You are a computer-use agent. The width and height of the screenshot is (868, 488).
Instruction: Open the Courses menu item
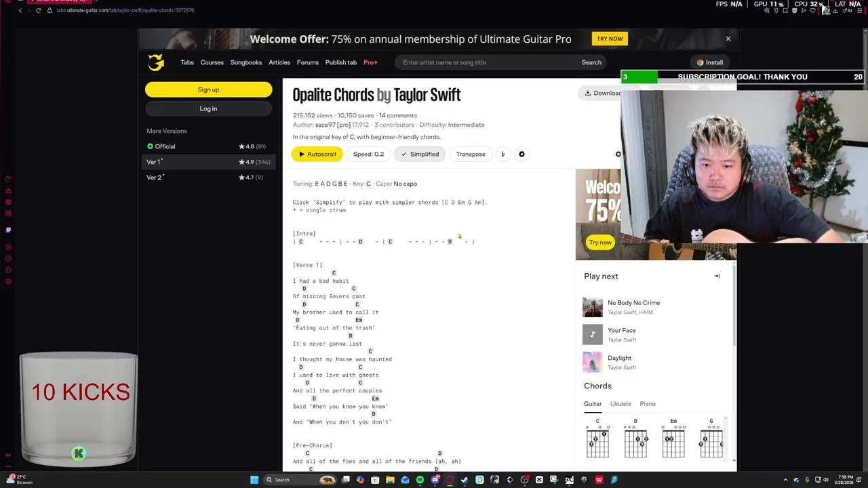(x=212, y=62)
